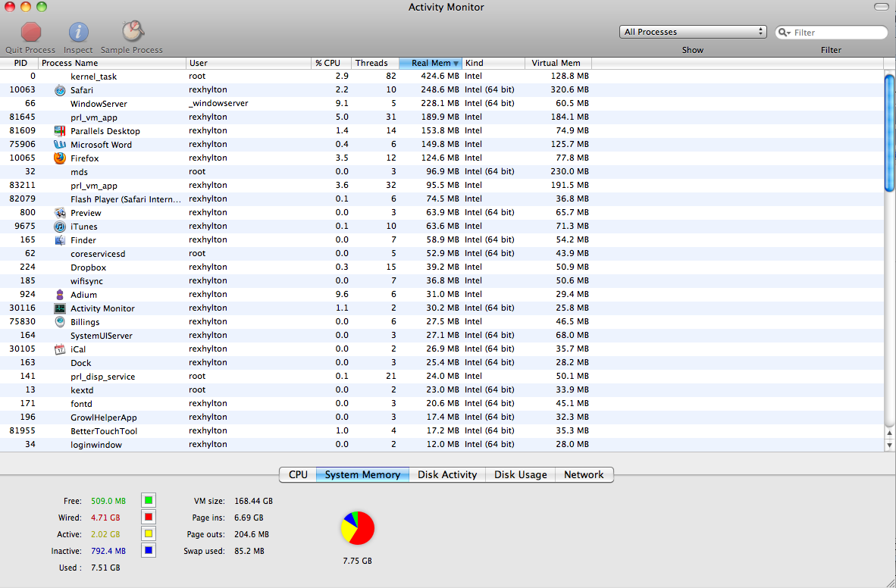The height and width of the screenshot is (588, 896).
Task: Select the Flash Player process row
Action: point(442,199)
